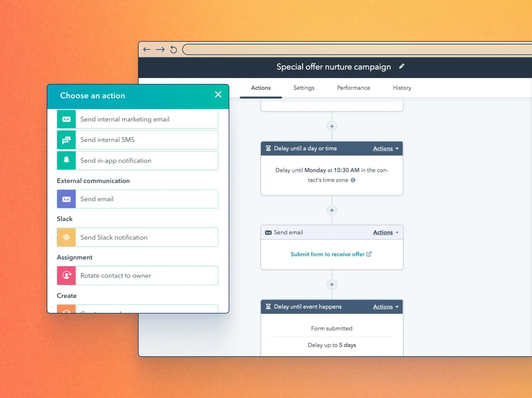
Task: Add step below Send email card
Action: (x=332, y=285)
